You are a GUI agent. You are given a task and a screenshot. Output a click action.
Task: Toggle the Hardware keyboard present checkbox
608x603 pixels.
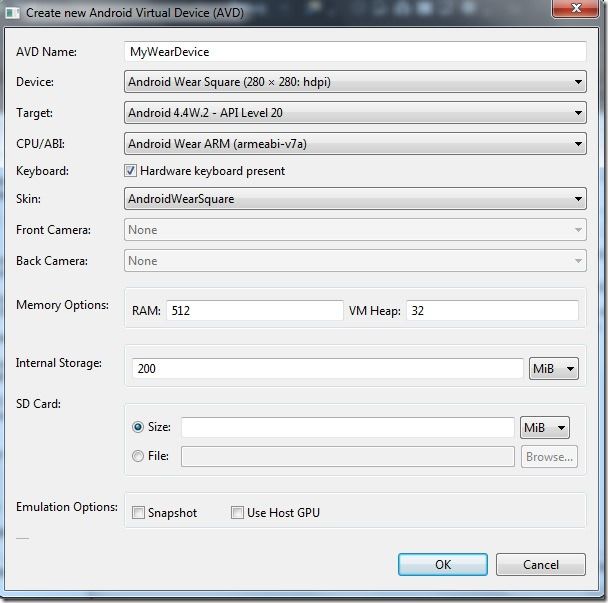tap(130, 171)
